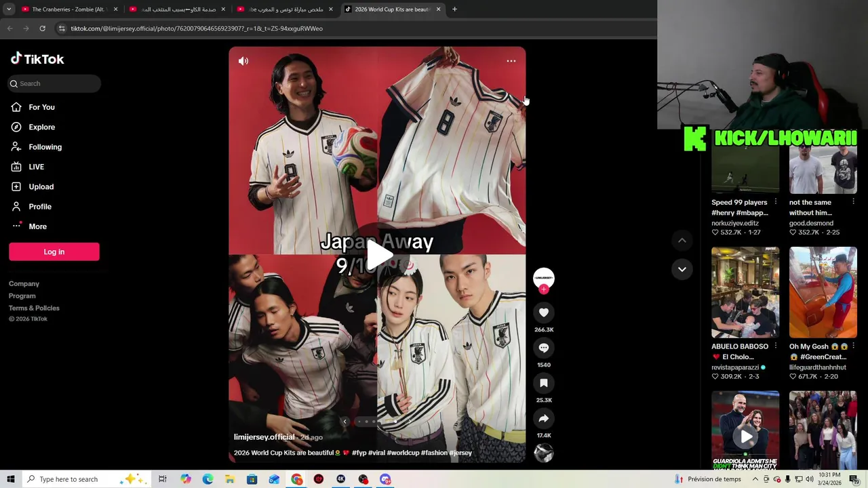This screenshot has height=488, width=868.
Task: Open the volume control in system tray
Action: pos(810,479)
